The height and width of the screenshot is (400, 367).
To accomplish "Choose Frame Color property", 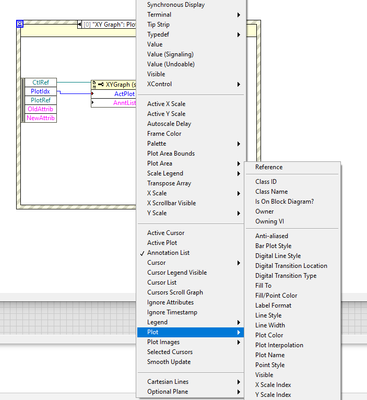I will point(191,134).
